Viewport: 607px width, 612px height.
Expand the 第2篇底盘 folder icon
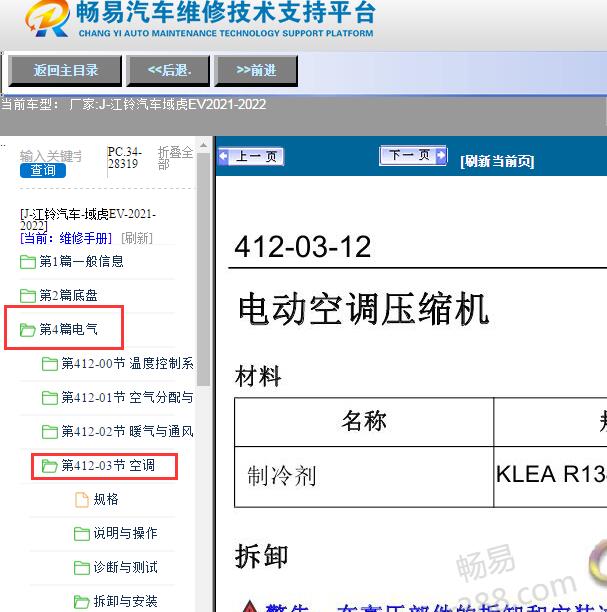click(28, 295)
